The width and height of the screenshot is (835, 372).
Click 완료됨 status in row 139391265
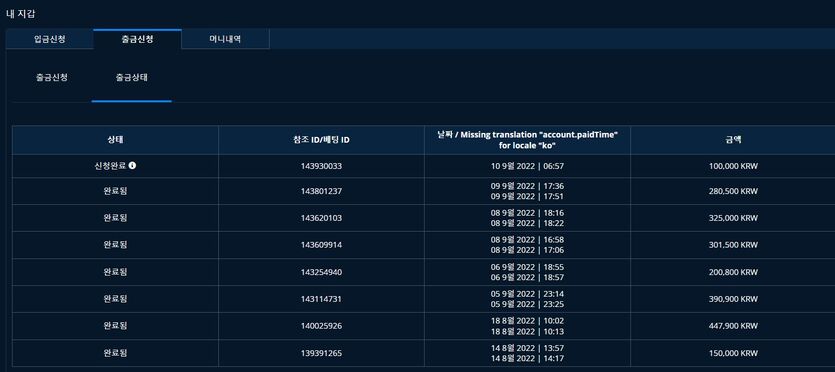tap(116, 353)
